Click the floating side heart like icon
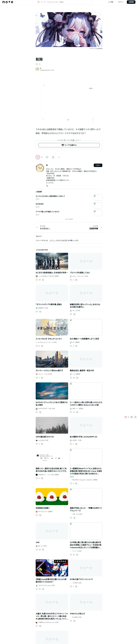Viewport: 138px width, 644px height. [126, 417]
